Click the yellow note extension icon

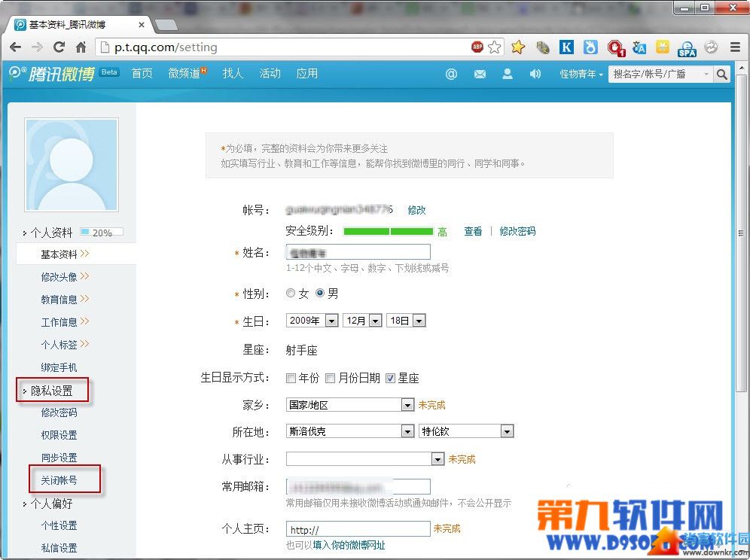click(663, 47)
